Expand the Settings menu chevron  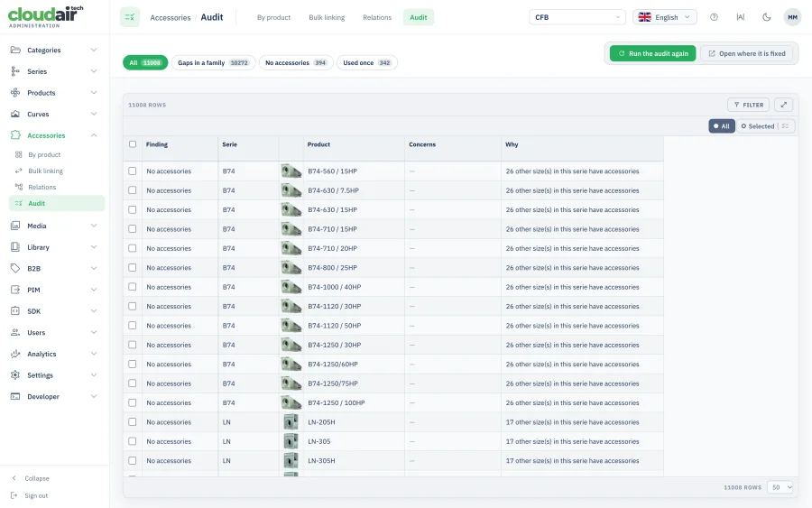(94, 375)
